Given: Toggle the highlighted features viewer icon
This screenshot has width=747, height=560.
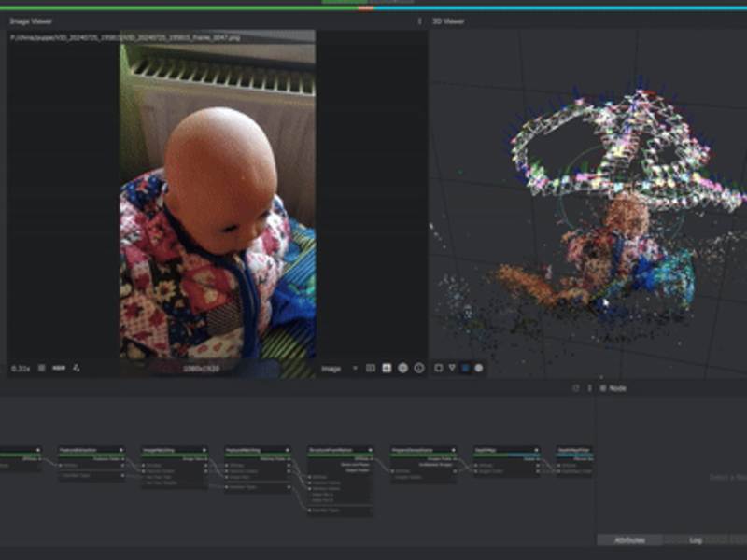Looking at the screenshot, I should [x=387, y=368].
